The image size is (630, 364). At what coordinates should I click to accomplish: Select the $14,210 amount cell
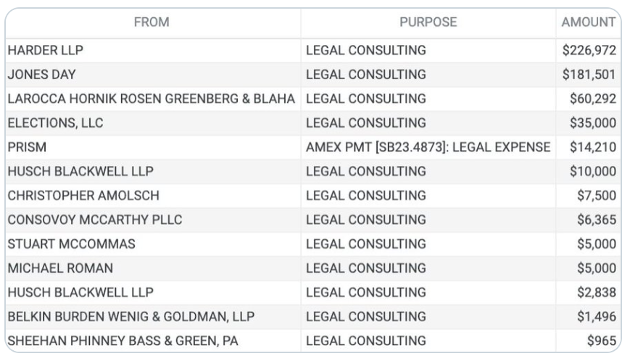592,147
